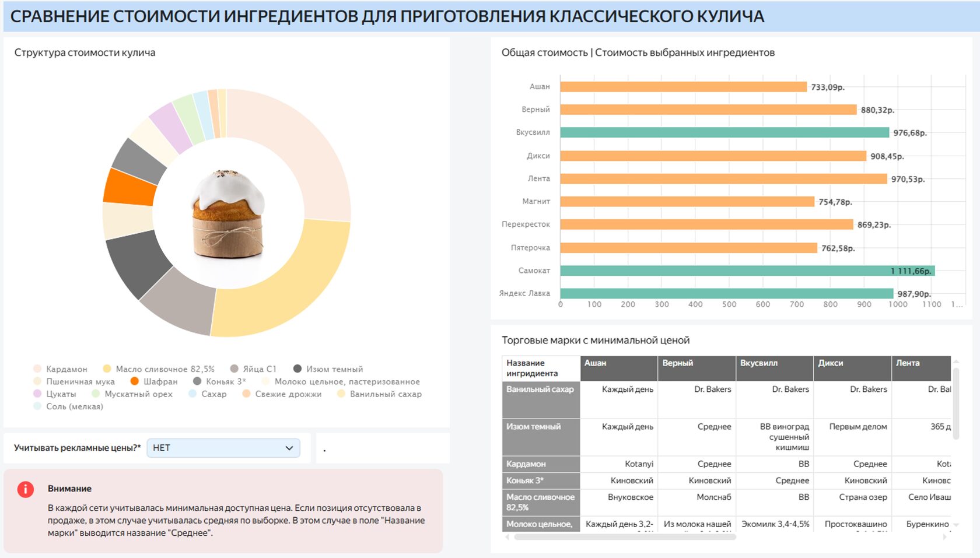Screen dimensions: 980x558
Task: Toggle the Коньяк 3* legend item
Action: (219, 381)
